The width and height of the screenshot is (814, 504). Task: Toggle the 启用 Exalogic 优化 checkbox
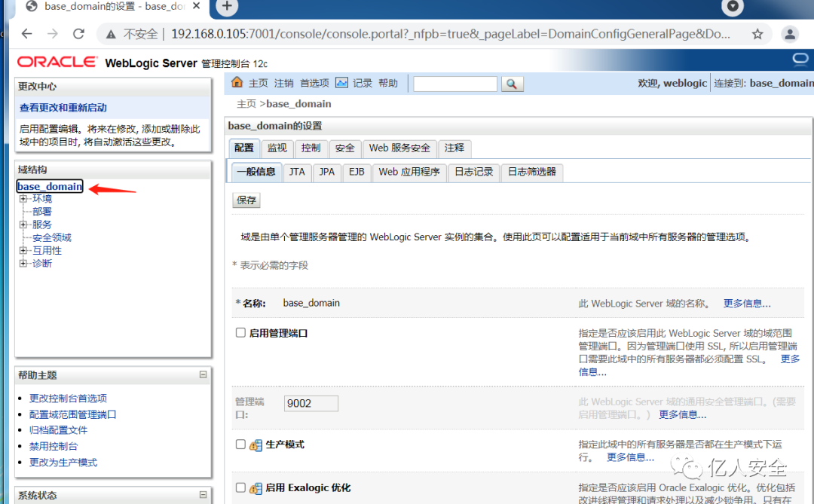pyautogui.click(x=240, y=487)
